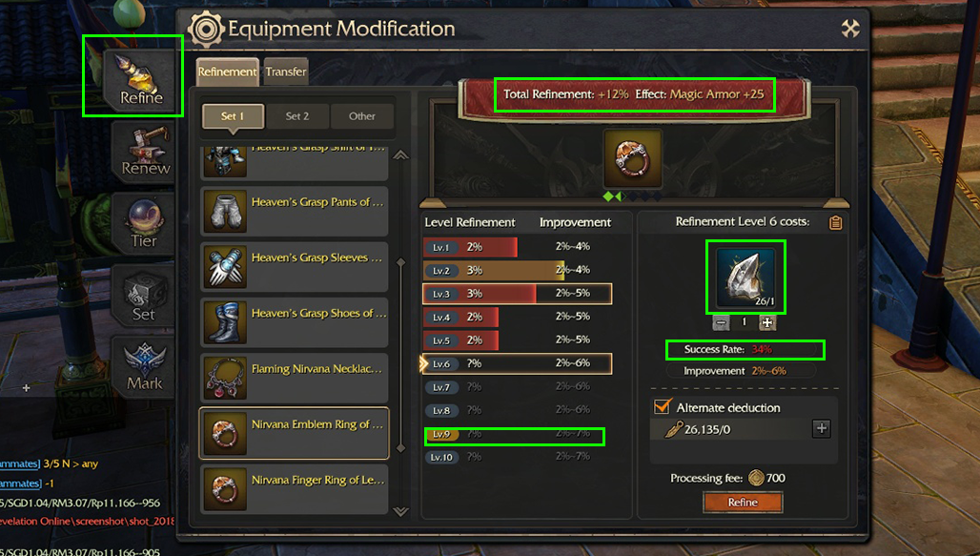The height and width of the screenshot is (556, 980).
Task: Click the Set sidebar icon
Action: tap(144, 296)
